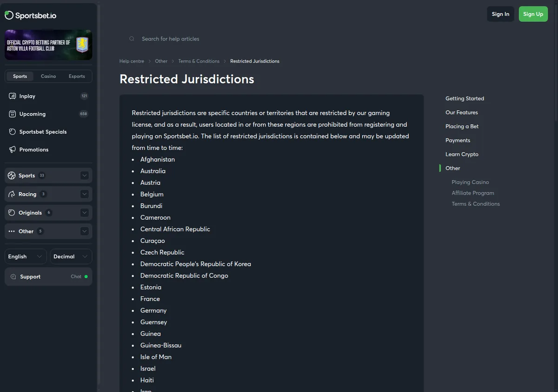
Task: Click 'Afghanistan' in the list
Action: point(158,159)
